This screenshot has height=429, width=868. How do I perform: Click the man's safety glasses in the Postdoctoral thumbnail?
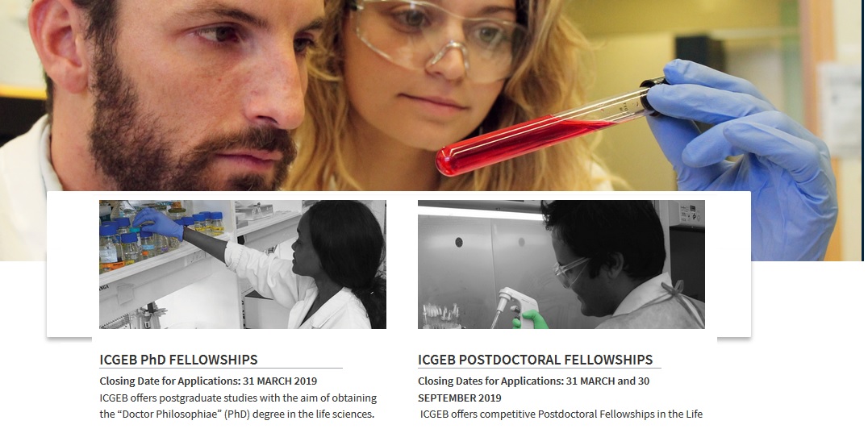[570, 271]
